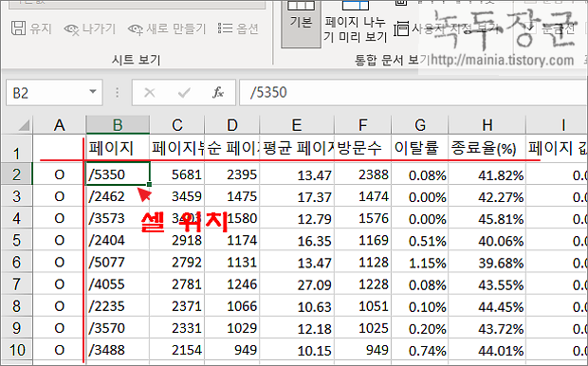Click cell with value 44.01%
Viewport: 588px width, 366px height.
tap(487, 350)
